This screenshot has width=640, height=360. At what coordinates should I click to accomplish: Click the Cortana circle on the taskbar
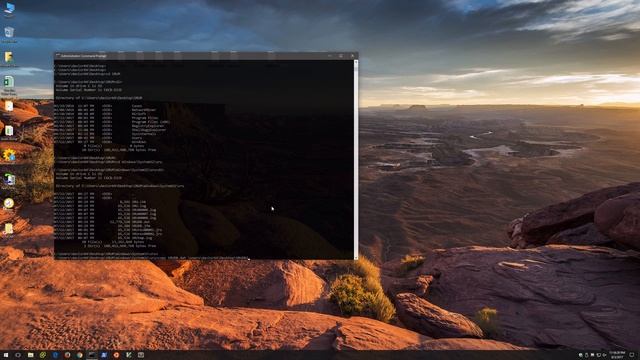[18, 355]
